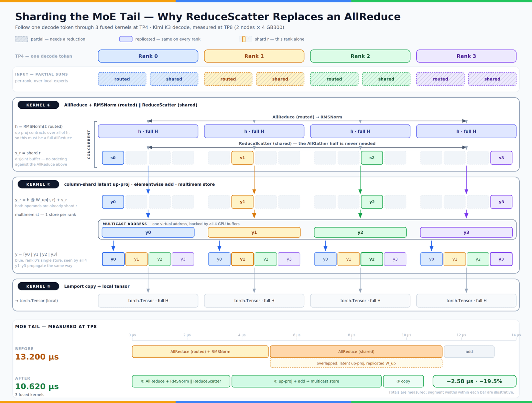Screen dimensions: 532x403
Task: Click the hatched partial legend swatch
Action: tap(21, 39)
